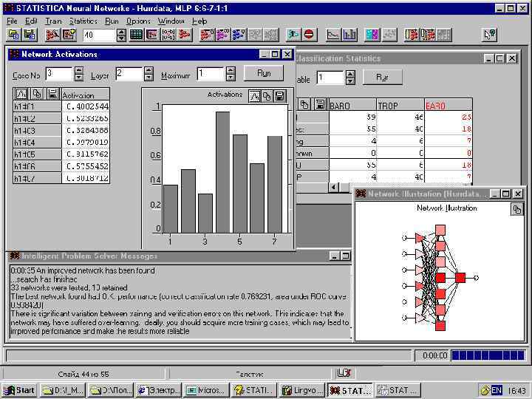The image size is (532, 399).
Task: Switch to Micros... taskbar button
Action: (205, 390)
